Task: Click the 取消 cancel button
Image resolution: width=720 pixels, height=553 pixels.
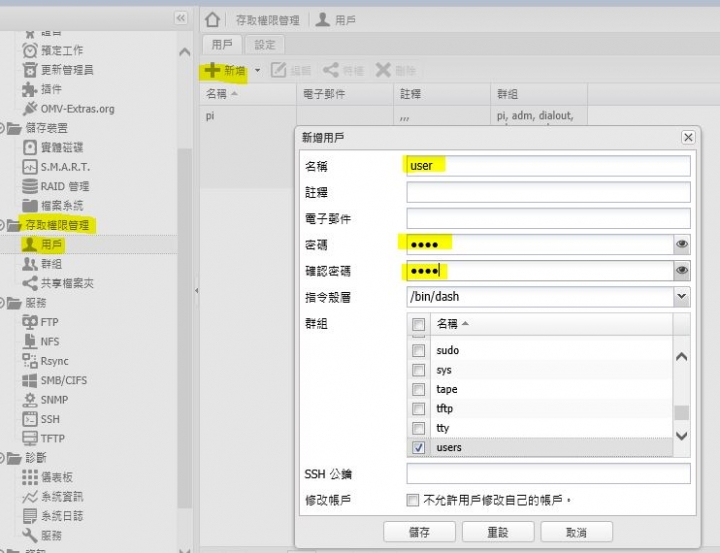Action: click(576, 532)
